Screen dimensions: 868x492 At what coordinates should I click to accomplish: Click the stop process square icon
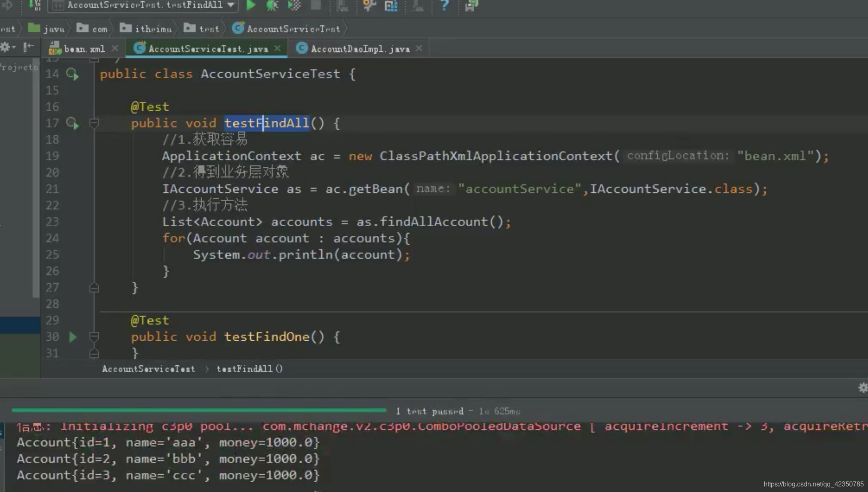pyautogui.click(x=316, y=5)
